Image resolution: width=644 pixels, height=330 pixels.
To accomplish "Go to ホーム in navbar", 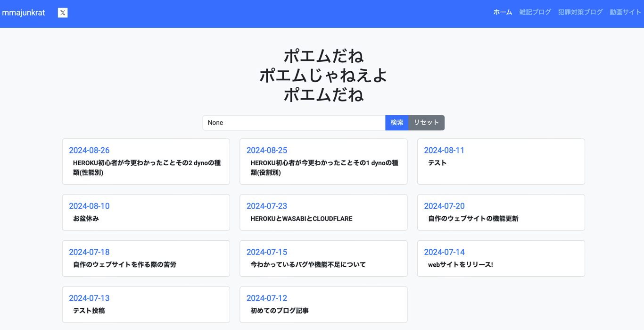I will tap(503, 12).
